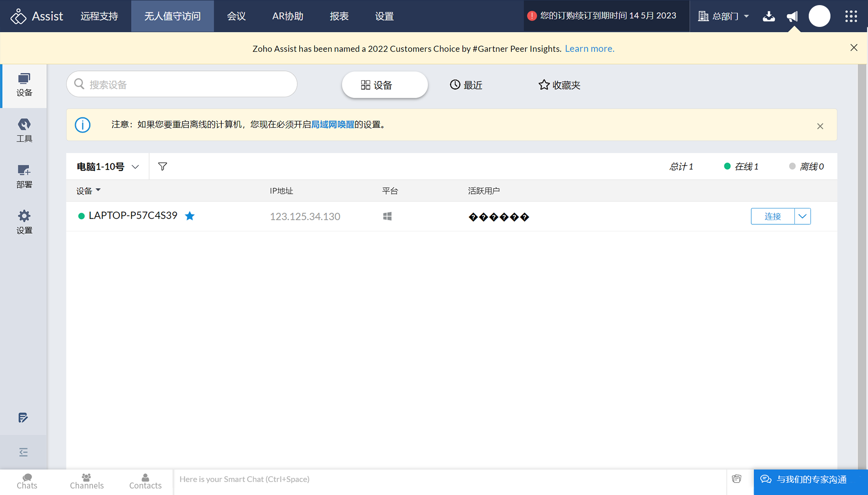Open the 工具 (Tools) sidebar icon

pyautogui.click(x=24, y=130)
